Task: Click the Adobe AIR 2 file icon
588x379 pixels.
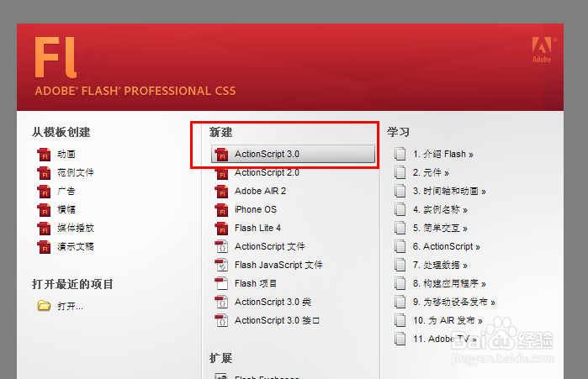Action: pos(221,192)
